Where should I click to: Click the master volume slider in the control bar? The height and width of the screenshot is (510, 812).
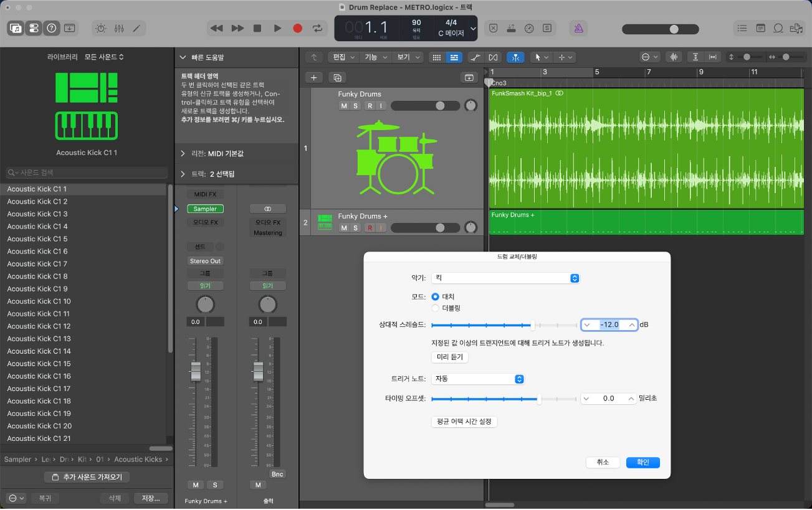click(x=659, y=29)
